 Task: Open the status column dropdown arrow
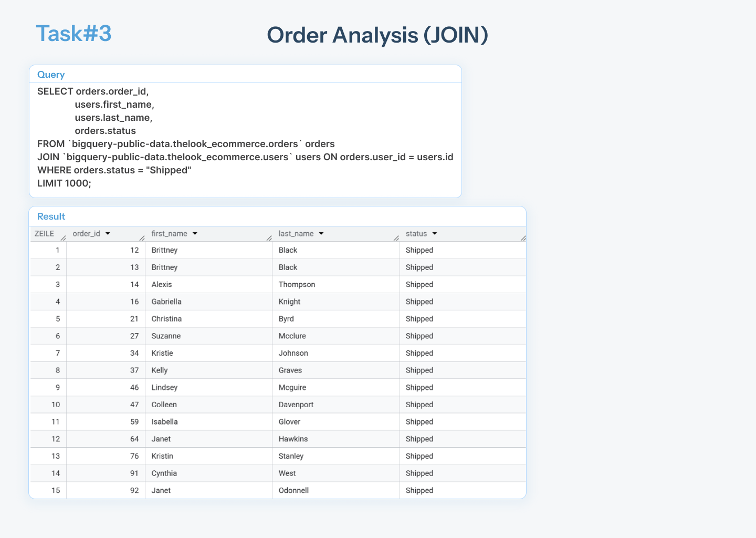click(x=435, y=234)
